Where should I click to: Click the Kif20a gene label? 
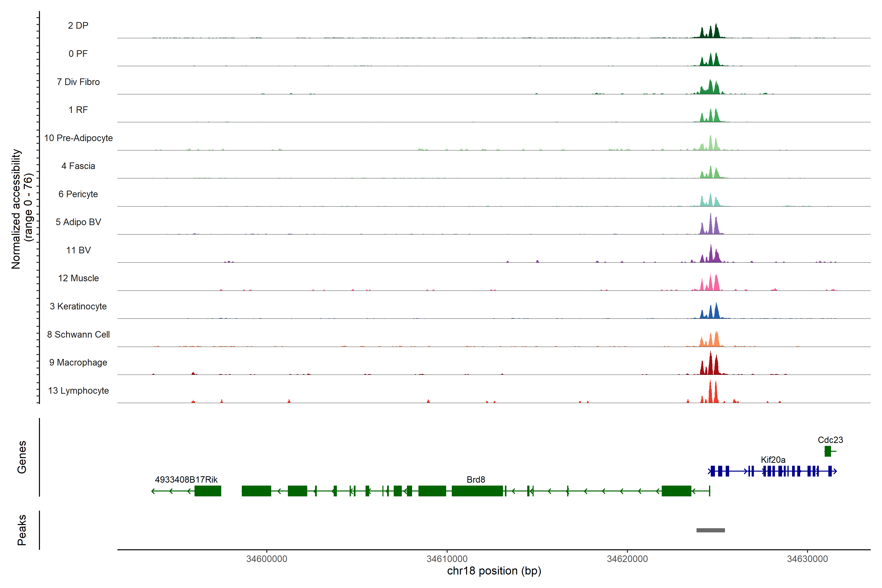pos(773,459)
